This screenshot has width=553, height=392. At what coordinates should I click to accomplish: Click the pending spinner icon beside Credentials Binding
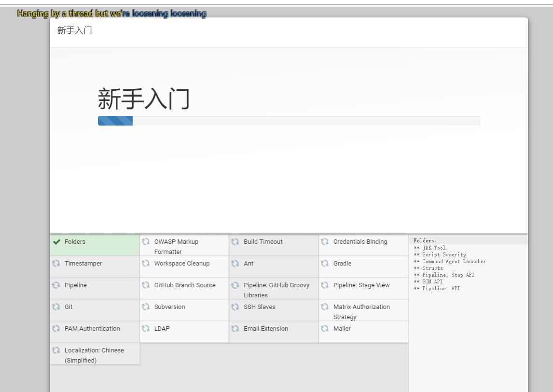[325, 242]
